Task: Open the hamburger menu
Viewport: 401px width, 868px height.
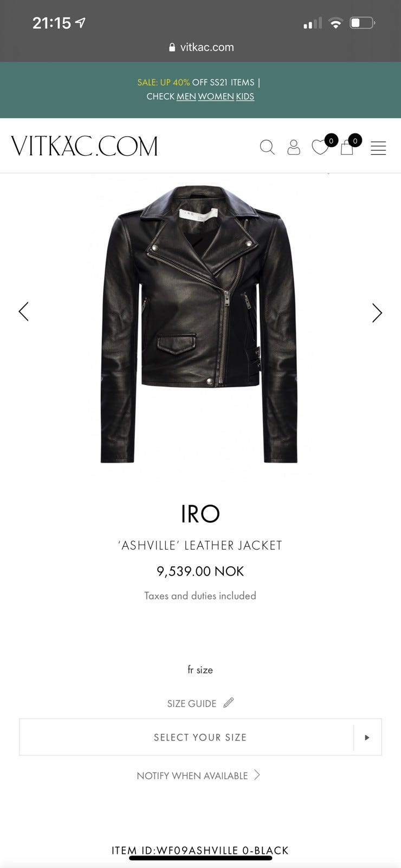Action: (x=378, y=148)
